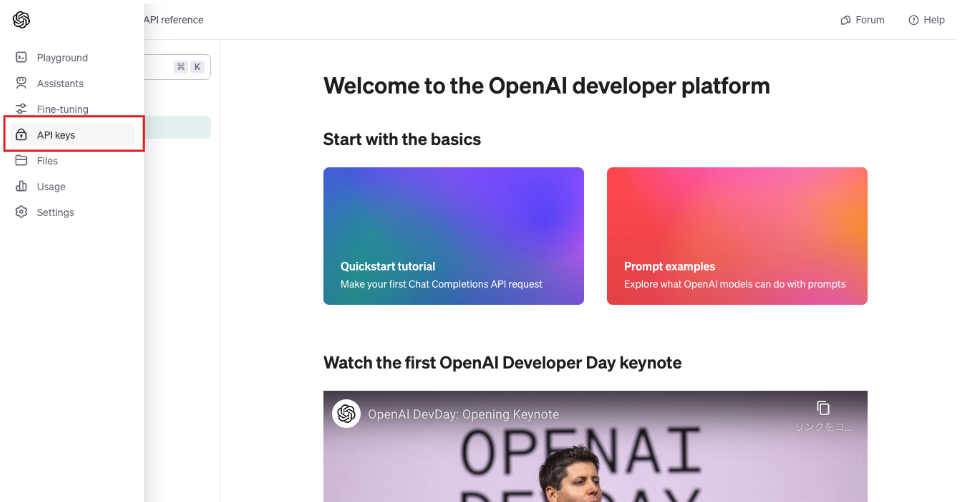Screen dimensions: 962x502
Task: Click the Forum icon in header
Action: pyautogui.click(x=845, y=20)
